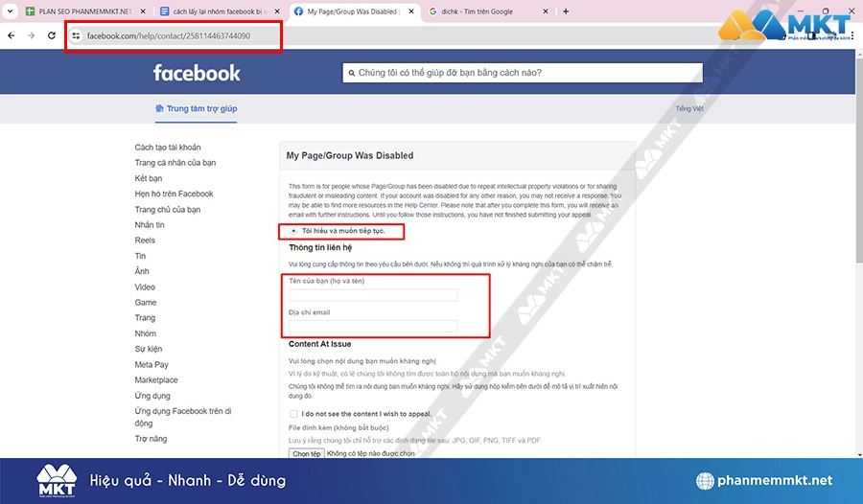
Task: Open 'Hẹn hò trên Facebook' help topic
Action: click(174, 194)
